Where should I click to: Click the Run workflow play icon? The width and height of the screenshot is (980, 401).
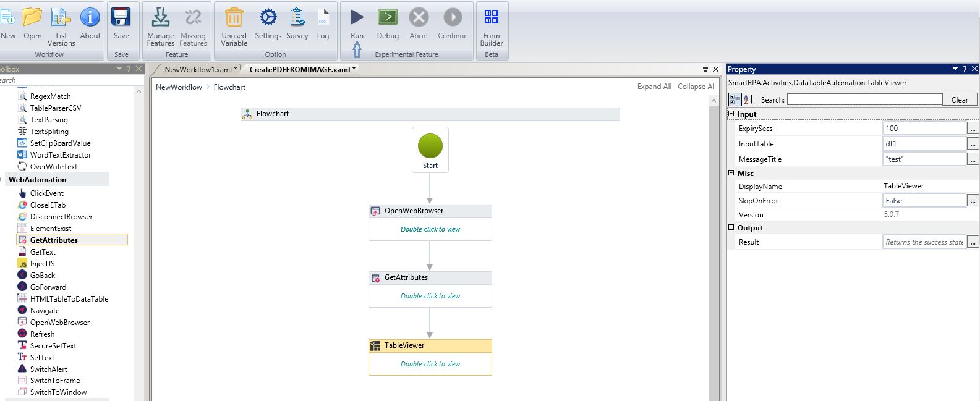(x=357, y=18)
